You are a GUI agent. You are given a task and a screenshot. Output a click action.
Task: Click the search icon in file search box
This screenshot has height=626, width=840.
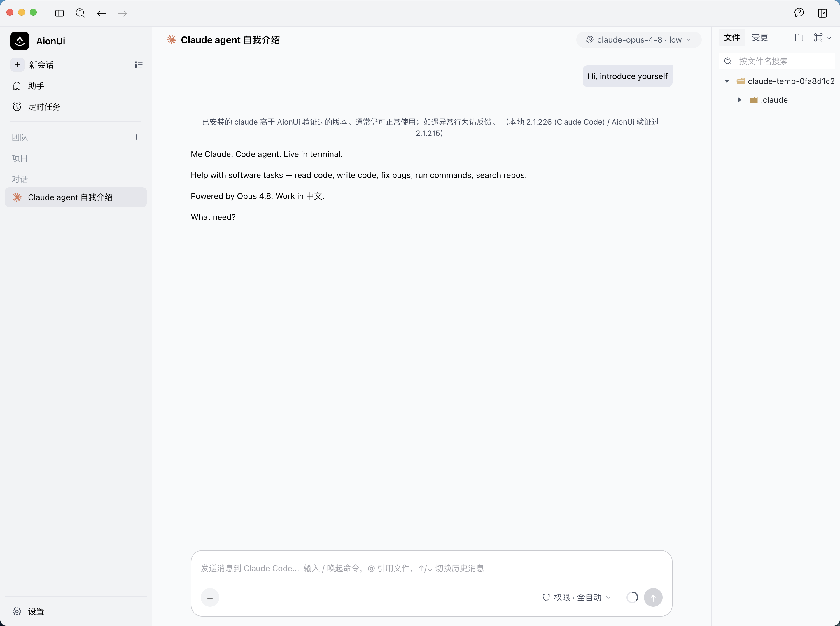click(x=728, y=61)
